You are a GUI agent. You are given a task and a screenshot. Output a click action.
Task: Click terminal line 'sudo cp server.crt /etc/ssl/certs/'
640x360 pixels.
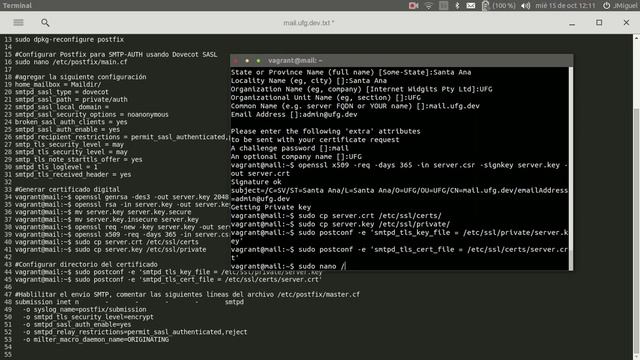(336, 216)
